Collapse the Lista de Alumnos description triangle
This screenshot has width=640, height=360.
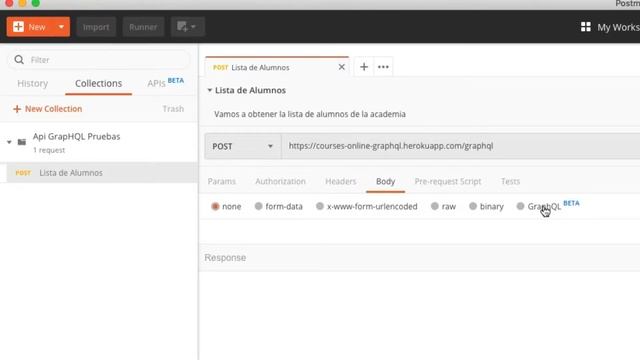[x=209, y=90]
